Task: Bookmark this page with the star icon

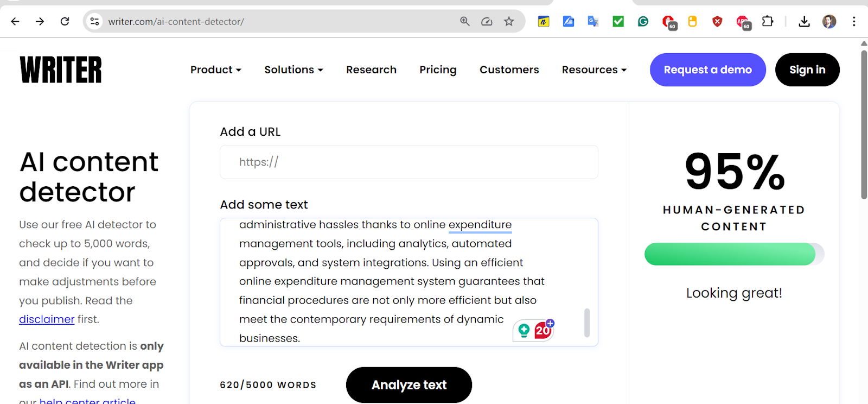Action: 509,22
